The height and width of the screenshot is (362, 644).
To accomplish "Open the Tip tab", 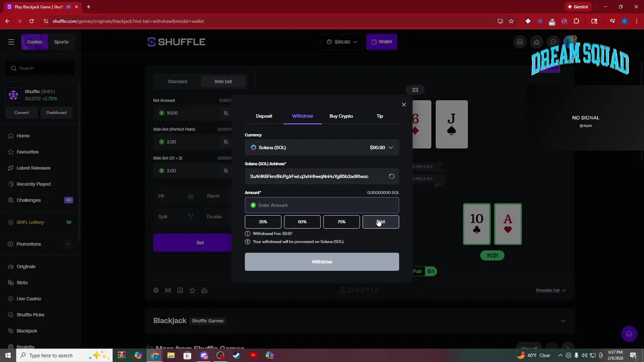I will pos(380,116).
